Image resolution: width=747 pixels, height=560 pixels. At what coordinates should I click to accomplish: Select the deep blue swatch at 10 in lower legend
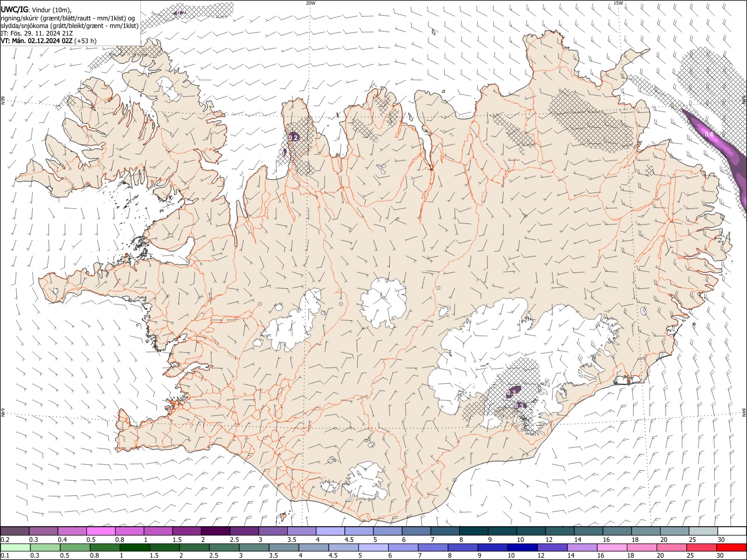[522, 547]
